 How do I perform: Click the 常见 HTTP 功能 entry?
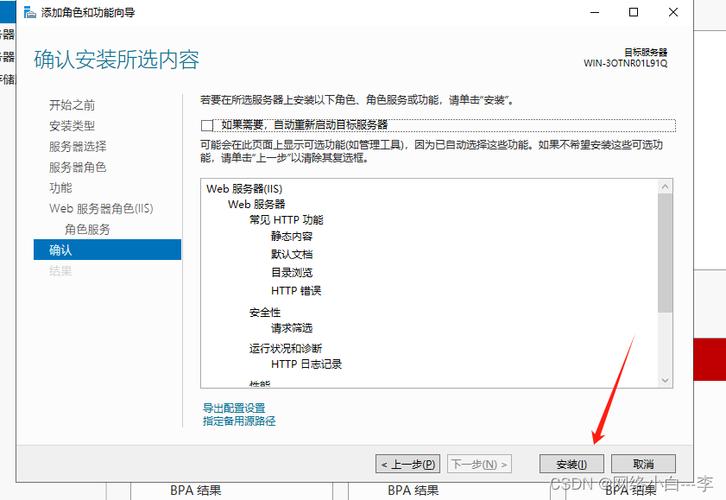[286, 220]
